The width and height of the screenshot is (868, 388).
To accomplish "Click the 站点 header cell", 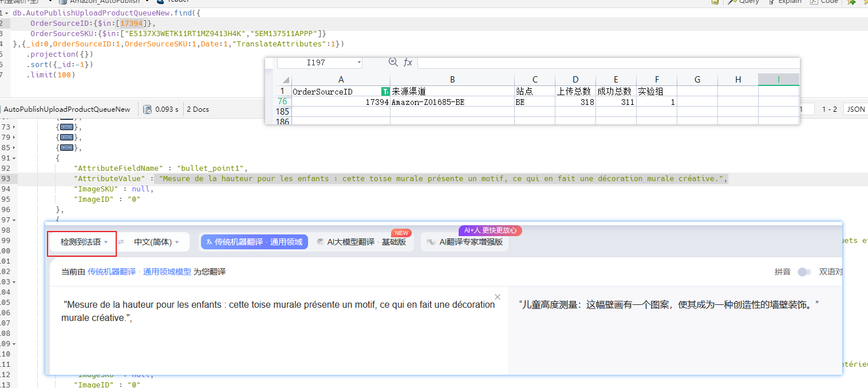I will coord(535,91).
